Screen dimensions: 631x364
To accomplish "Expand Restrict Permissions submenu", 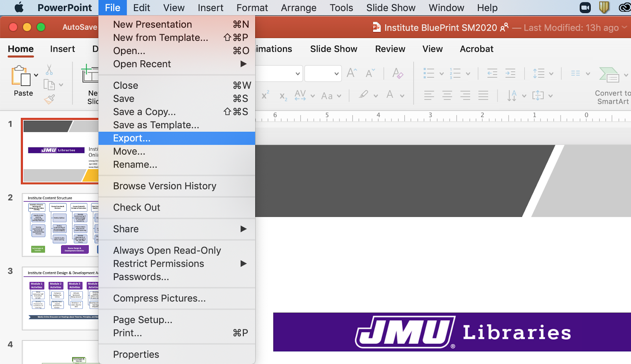I will coord(244,263).
